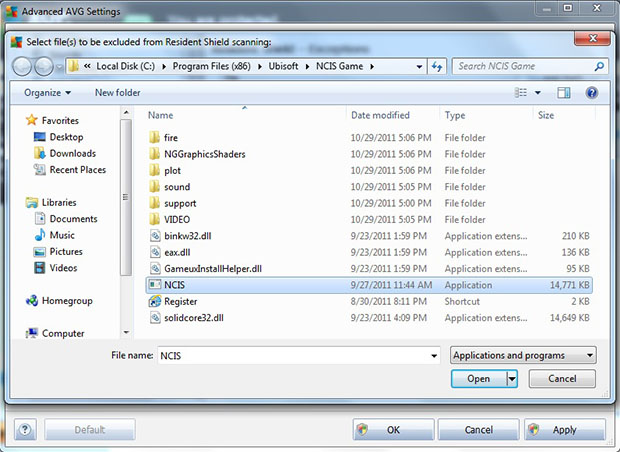Image resolution: width=620 pixels, height=452 pixels.
Task: Open the Pictures library
Action: click(59, 252)
